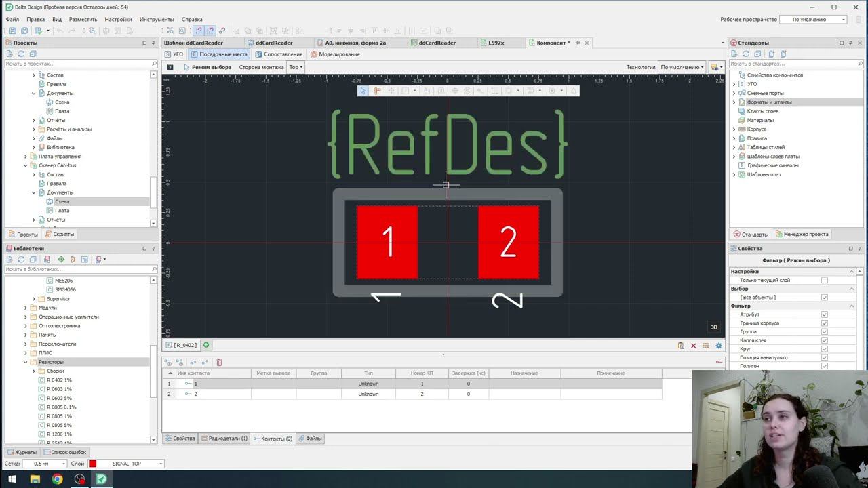
Task: Refresh the Standards panel tree
Action: pos(746,54)
